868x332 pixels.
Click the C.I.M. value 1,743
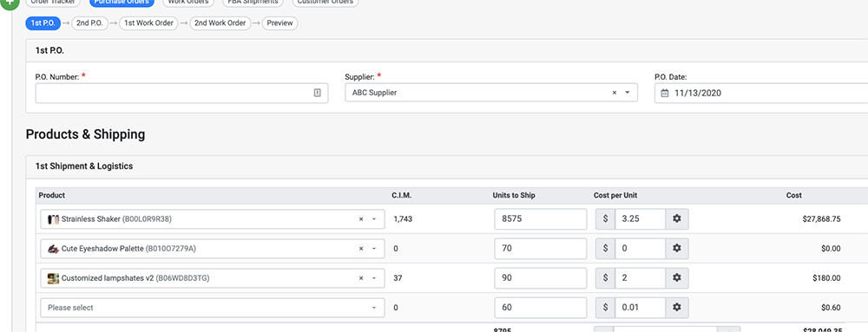[403, 218]
